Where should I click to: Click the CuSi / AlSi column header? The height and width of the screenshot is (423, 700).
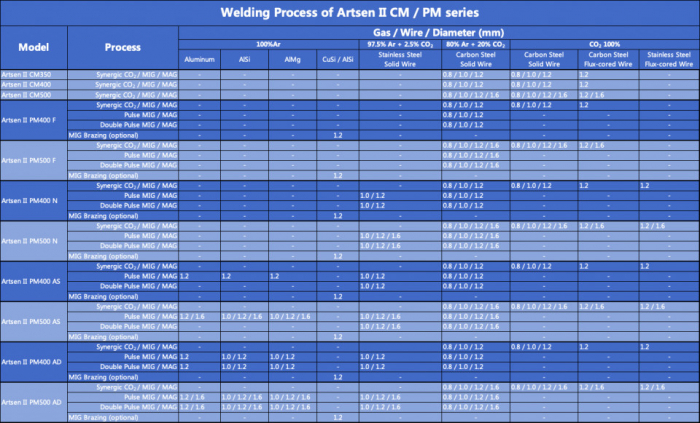point(338,59)
